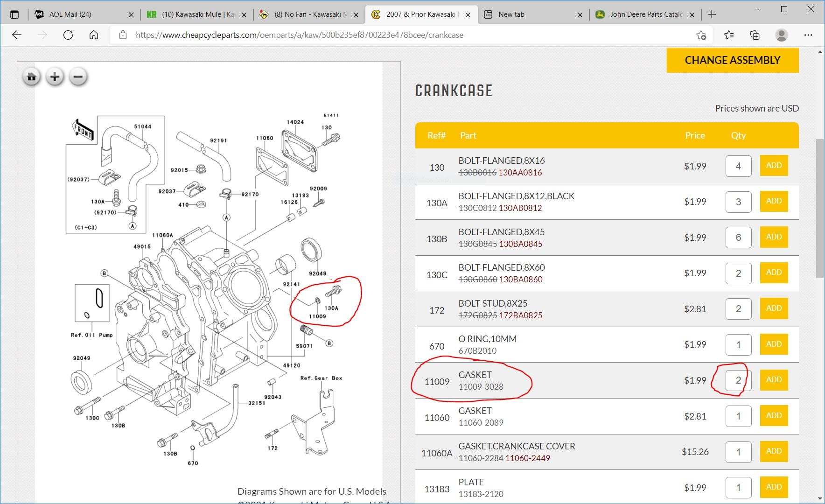
Task: Add BOLT-FLANGED,8X16 to cart
Action: coord(774,166)
